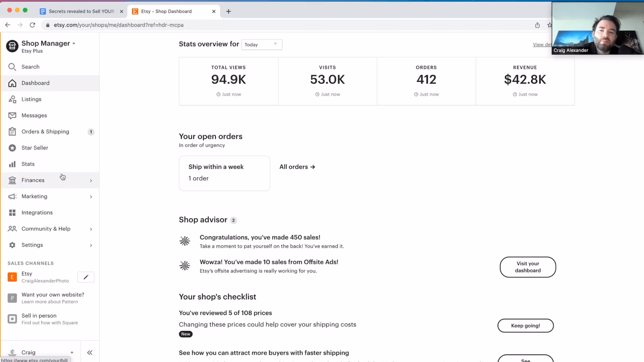This screenshot has height=362, width=644.
Task: Open the Today stats period dropdown
Action: 261,45
